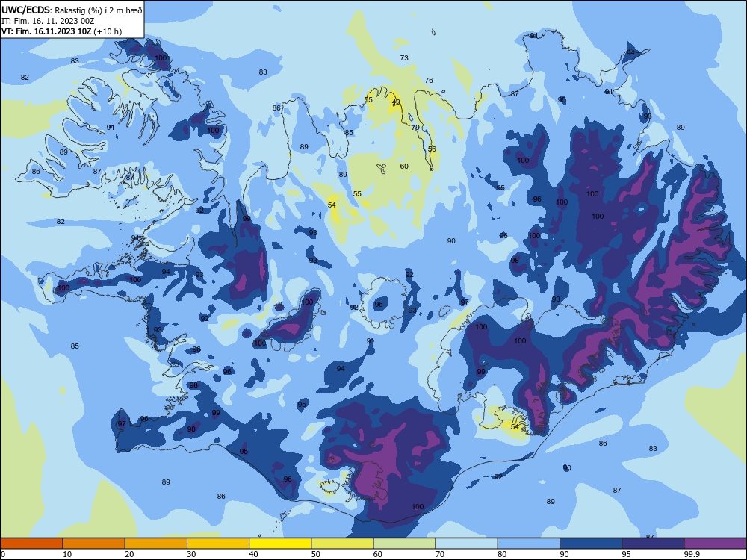Click the amber 20–30 legend swatch
Viewport: 747px width, 560px height.
pyautogui.click(x=156, y=544)
